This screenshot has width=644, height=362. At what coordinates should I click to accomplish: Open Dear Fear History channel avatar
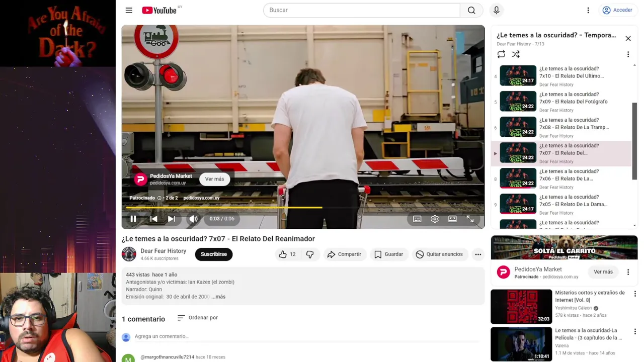pyautogui.click(x=129, y=254)
